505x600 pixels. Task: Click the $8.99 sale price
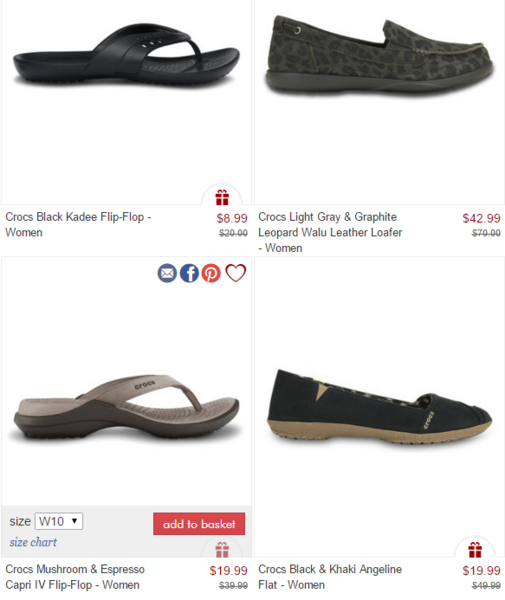coord(232,218)
